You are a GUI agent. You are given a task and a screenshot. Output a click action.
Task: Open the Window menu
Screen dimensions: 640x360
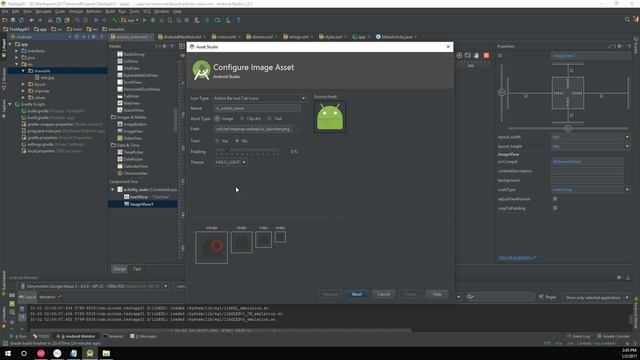(162, 11)
